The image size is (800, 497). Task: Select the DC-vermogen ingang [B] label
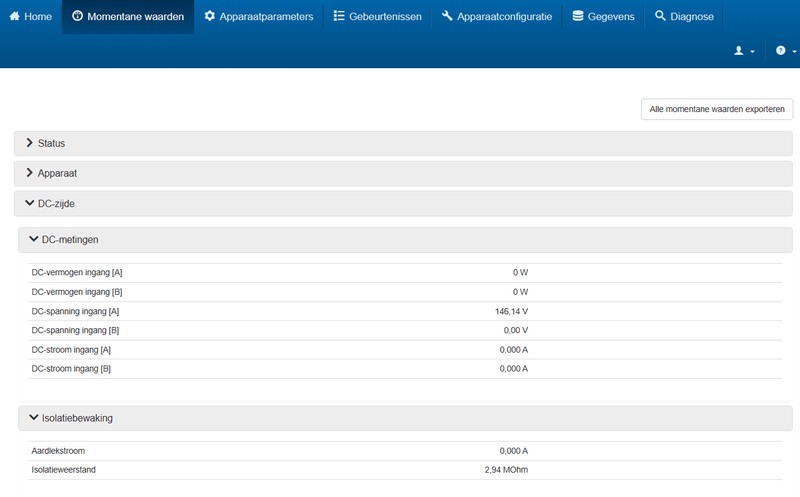coord(77,292)
